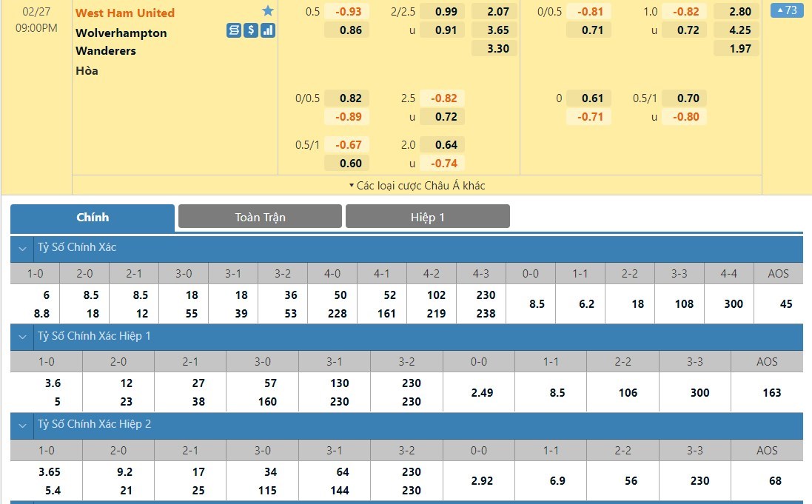Screen dimensions: 812x504
Task: Select the -0.67 odds for 0.5/1 handicap
Action: [x=347, y=145]
